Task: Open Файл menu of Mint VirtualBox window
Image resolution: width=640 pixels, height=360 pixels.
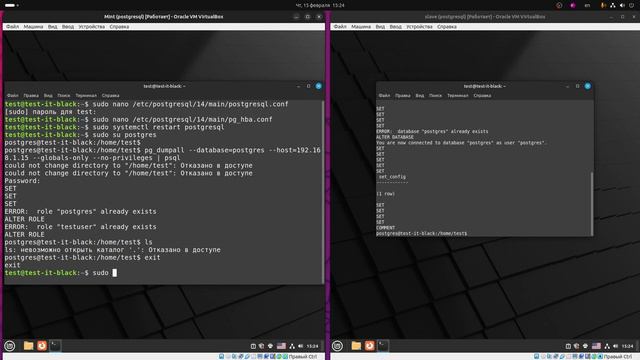Action: coord(12,27)
